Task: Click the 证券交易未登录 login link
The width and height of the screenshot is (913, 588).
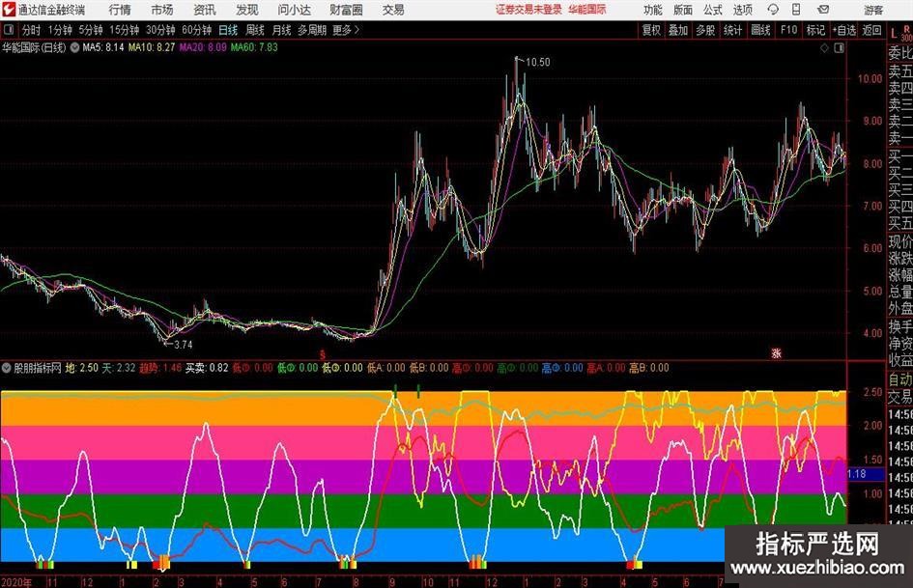Action: click(x=528, y=10)
